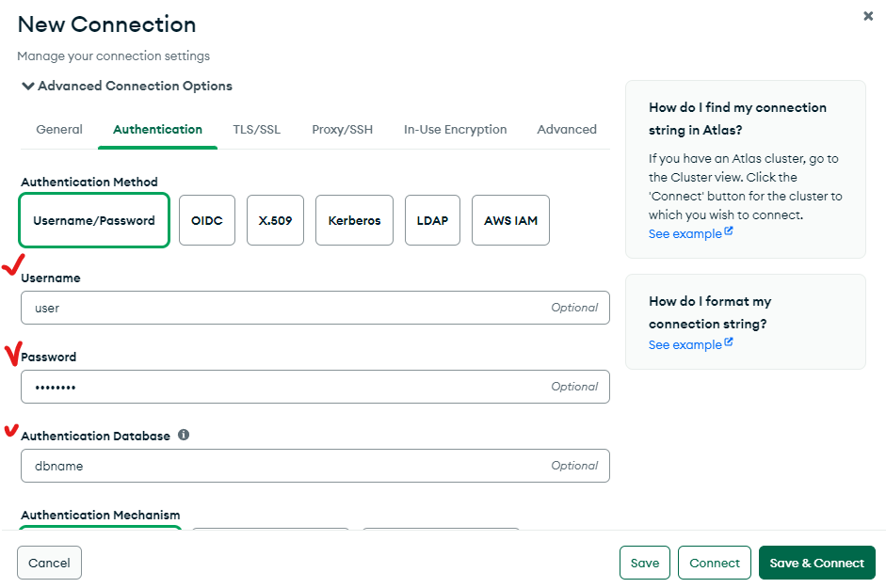Switch to the General tab
The width and height of the screenshot is (886, 588).
click(x=59, y=129)
